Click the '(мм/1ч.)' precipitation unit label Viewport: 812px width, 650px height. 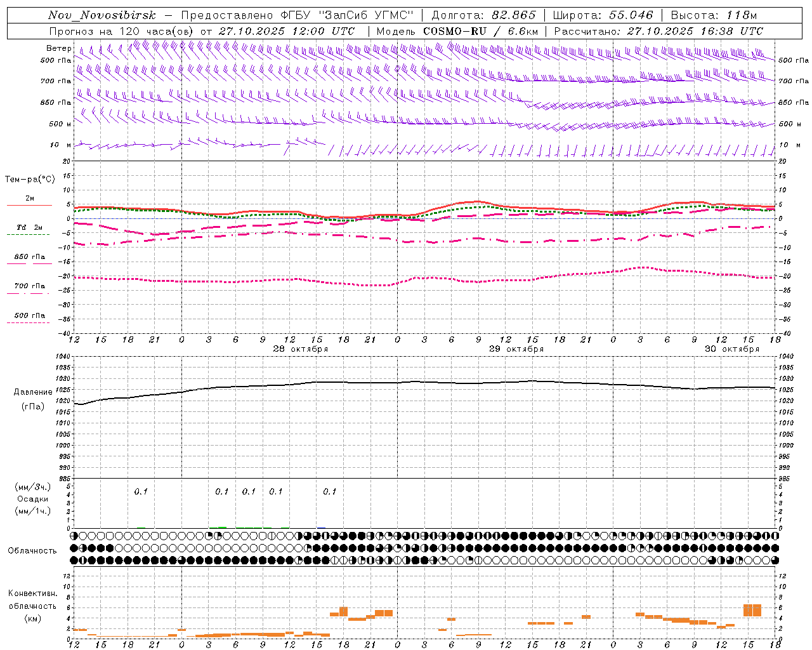coord(32,511)
